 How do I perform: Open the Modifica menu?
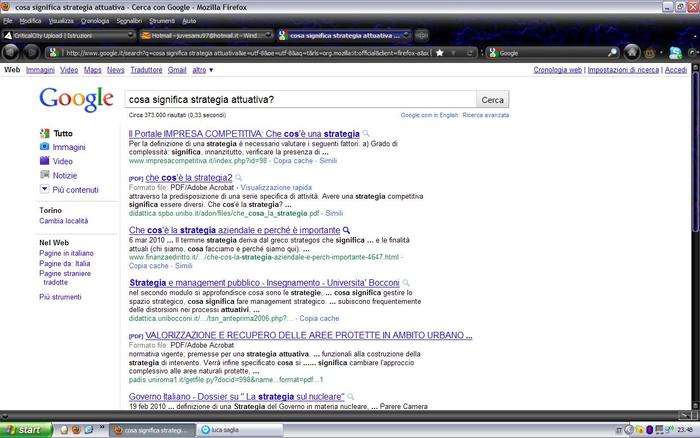pyautogui.click(x=30, y=21)
